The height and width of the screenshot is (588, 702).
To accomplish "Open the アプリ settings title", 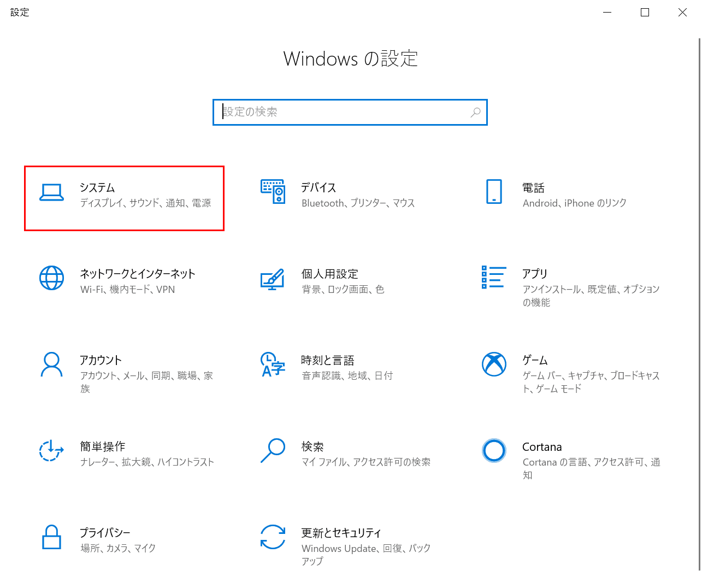I will click(535, 274).
